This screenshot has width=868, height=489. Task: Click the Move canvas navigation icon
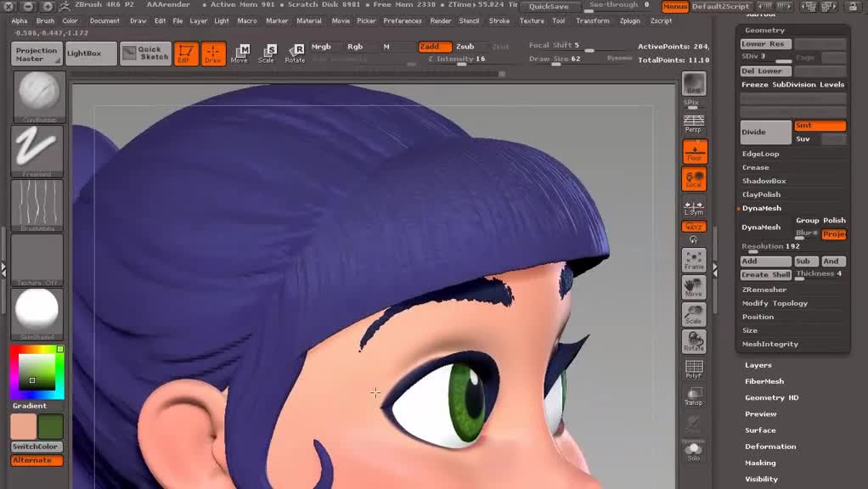click(694, 288)
